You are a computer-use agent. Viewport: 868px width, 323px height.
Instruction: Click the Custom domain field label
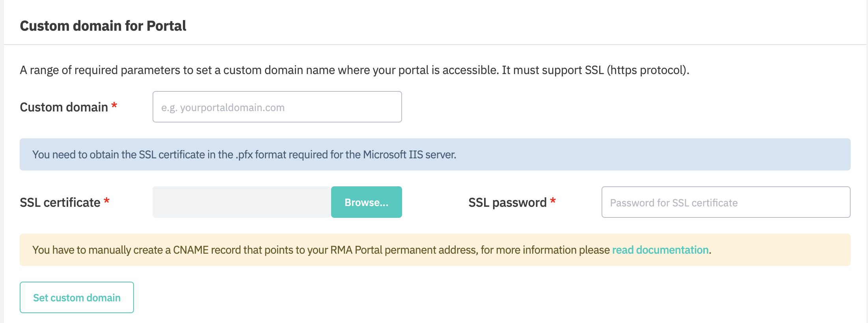64,107
